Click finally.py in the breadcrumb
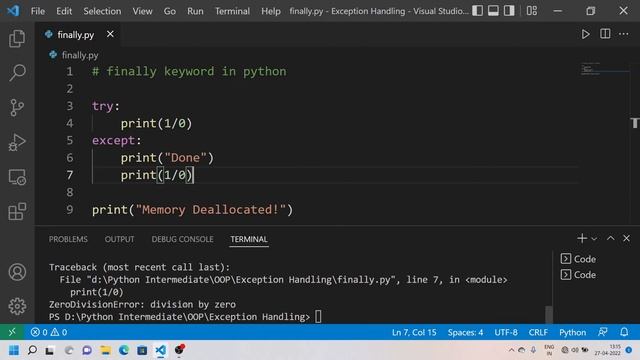This screenshot has height=360, width=640. [x=80, y=55]
